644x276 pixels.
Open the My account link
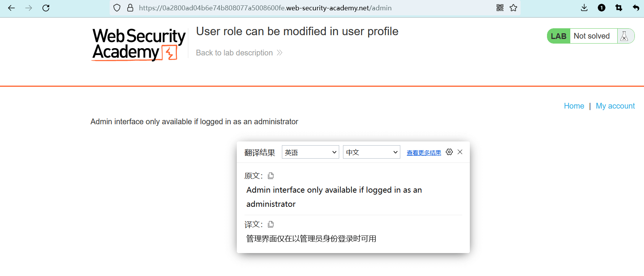point(615,106)
